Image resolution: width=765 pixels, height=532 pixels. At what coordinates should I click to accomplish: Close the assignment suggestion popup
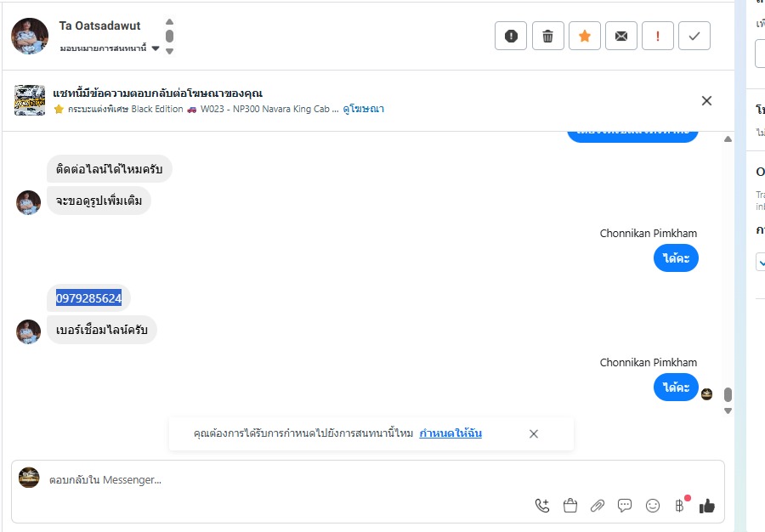[x=534, y=433]
